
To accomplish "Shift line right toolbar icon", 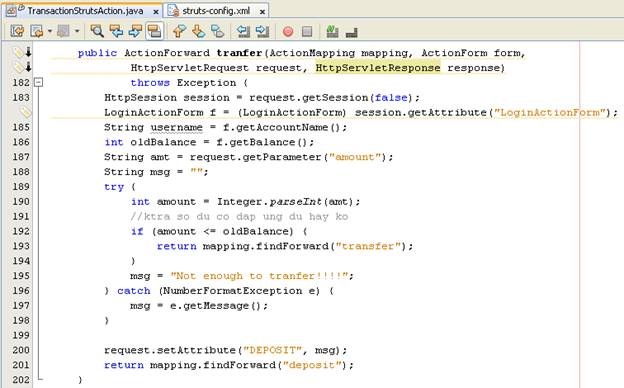I will tap(262, 31).
